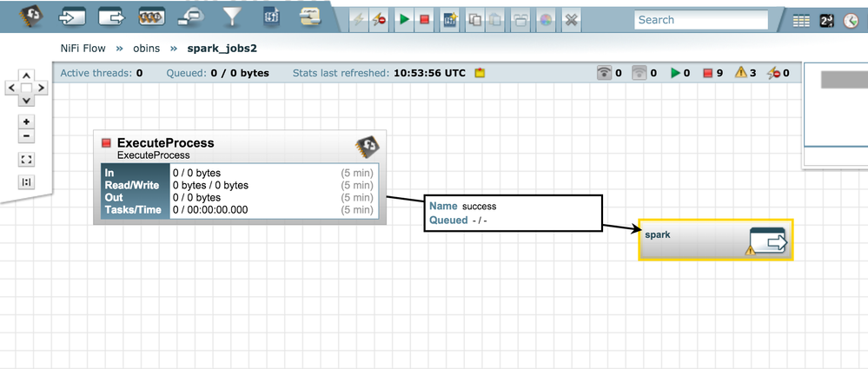The width and height of the screenshot is (868, 369).
Task: Open the Flow History clock icon
Action: click(x=851, y=21)
